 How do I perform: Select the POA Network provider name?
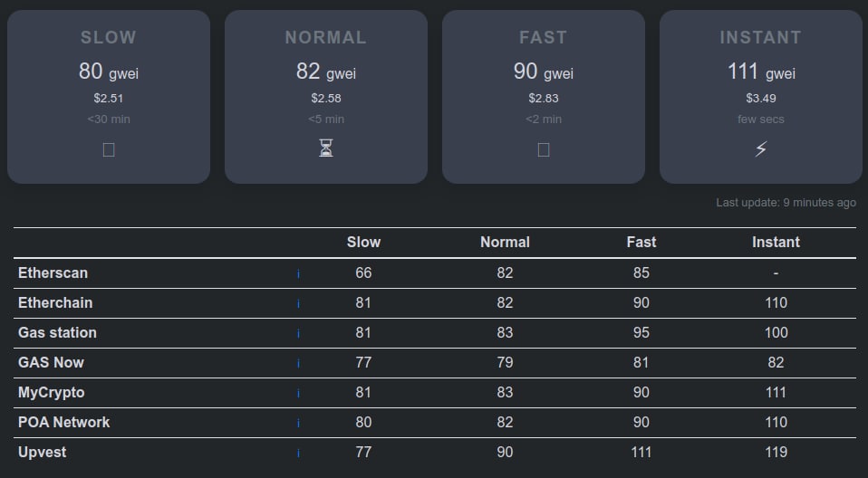point(64,422)
